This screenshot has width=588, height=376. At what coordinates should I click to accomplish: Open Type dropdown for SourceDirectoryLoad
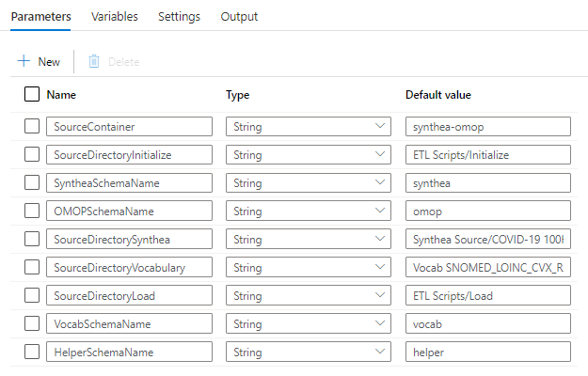309,295
